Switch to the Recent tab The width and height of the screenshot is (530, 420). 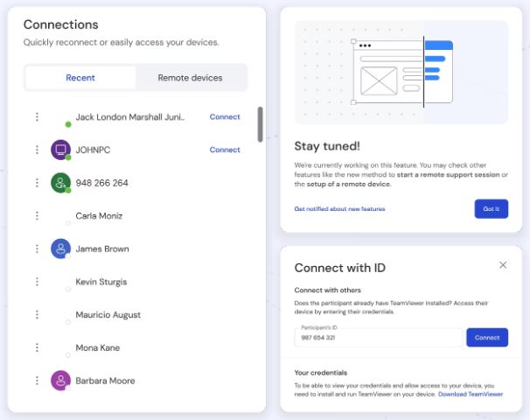coord(80,78)
